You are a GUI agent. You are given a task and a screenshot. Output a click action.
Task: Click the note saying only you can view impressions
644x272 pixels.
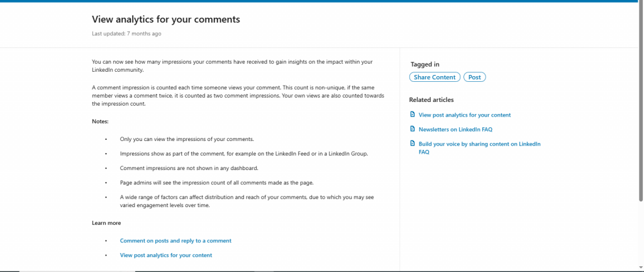pos(187,139)
